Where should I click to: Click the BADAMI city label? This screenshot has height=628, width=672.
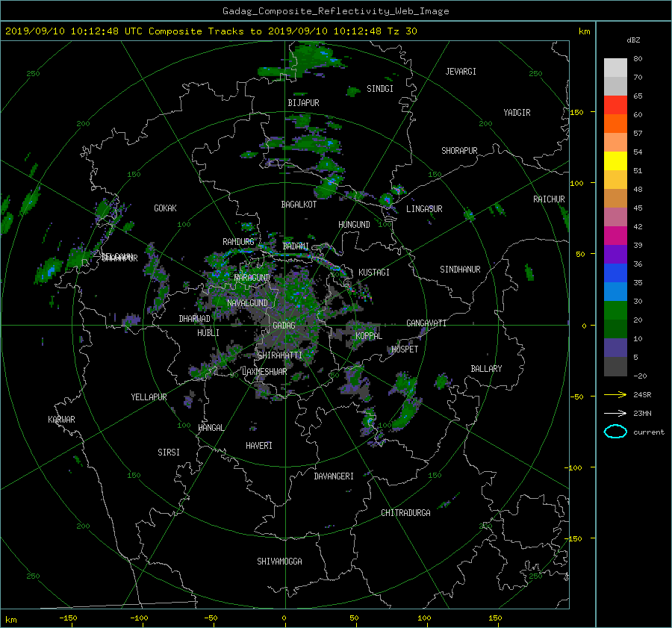(x=296, y=246)
